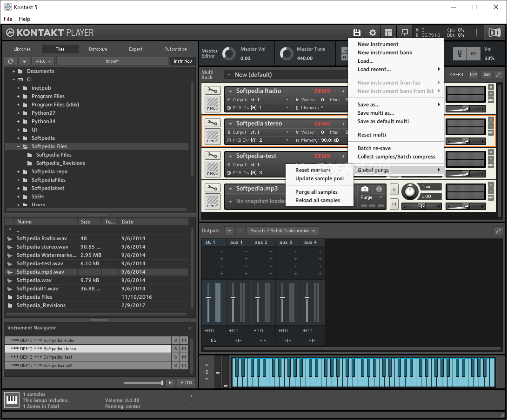Screen dimensions: 507x420
Task: Collapse the Softpedia Files folder node
Action: click(x=18, y=146)
